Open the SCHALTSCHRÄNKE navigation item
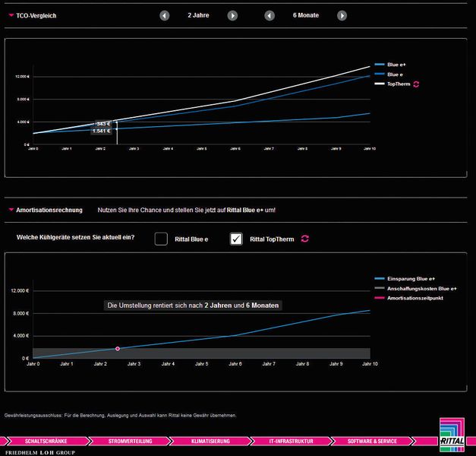 click(46, 441)
